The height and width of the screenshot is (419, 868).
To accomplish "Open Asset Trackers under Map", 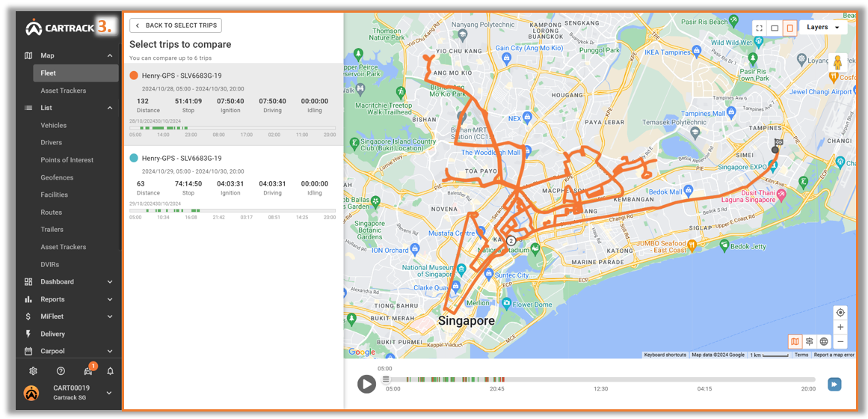I will 63,91.
